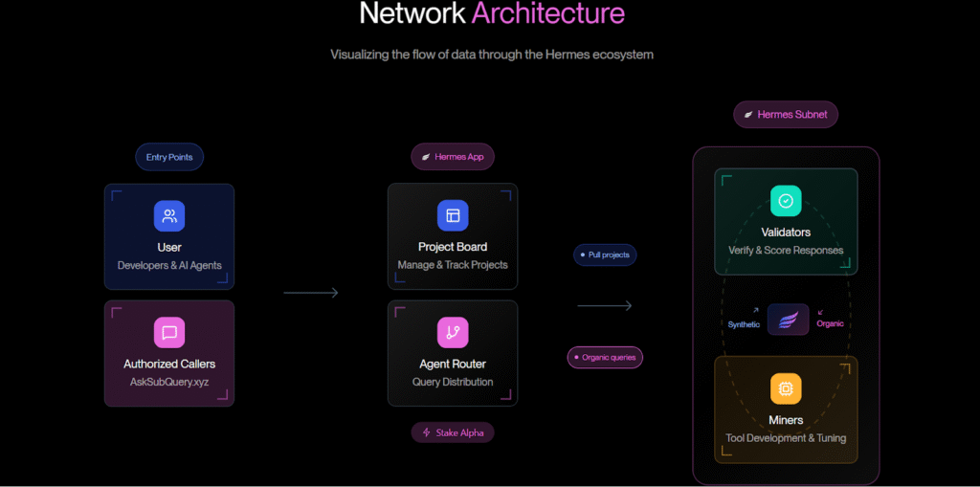Select the Hermes App badge
This screenshot has width=980, height=487.
453,157
